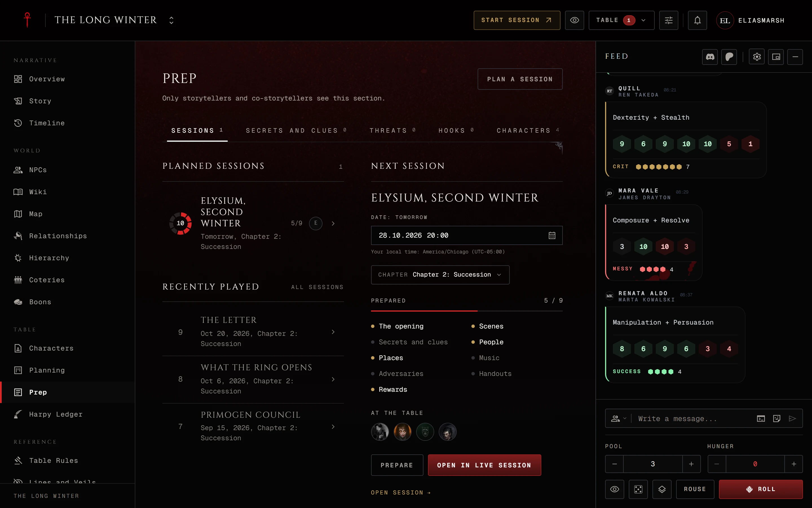Increase the Pool value with plus
The image size is (812, 508).
point(691,464)
